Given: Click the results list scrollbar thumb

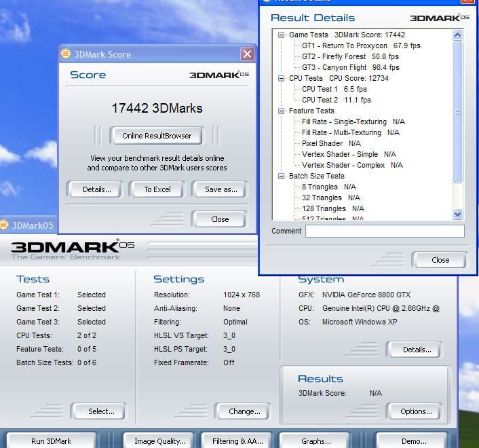Looking at the screenshot, I should tap(457, 112).
